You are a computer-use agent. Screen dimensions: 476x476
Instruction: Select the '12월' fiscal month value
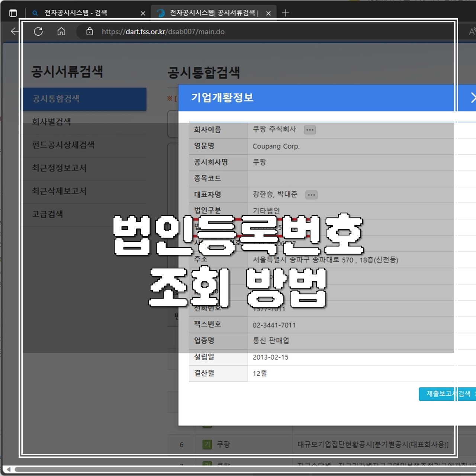pos(260,373)
